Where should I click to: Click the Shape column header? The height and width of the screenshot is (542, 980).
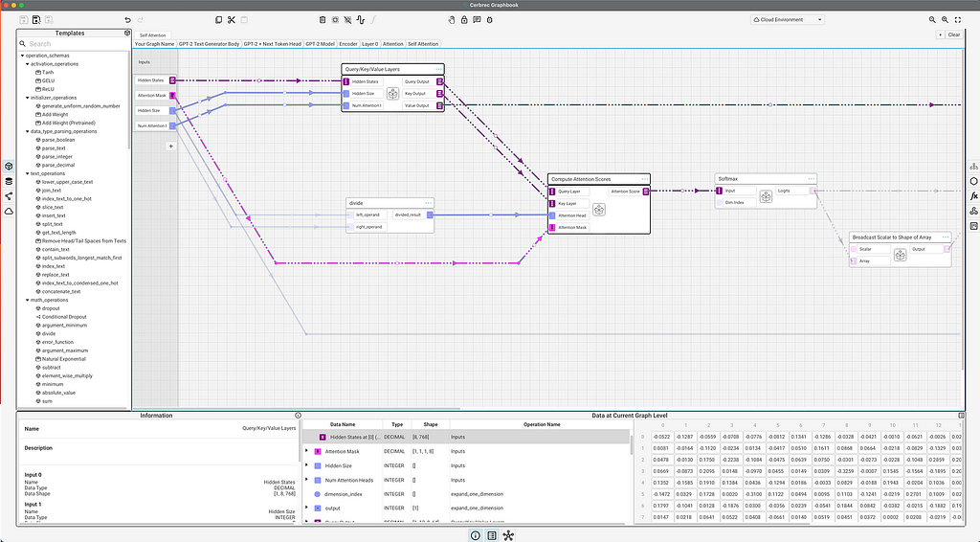(x=431, y=424)
